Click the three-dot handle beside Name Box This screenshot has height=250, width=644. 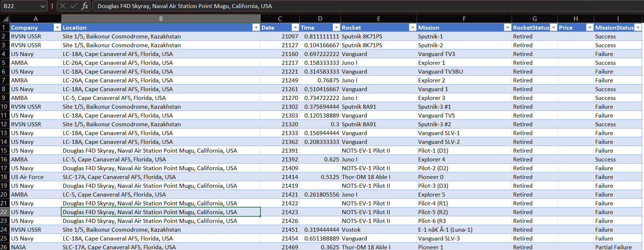[x=52, y=6]
